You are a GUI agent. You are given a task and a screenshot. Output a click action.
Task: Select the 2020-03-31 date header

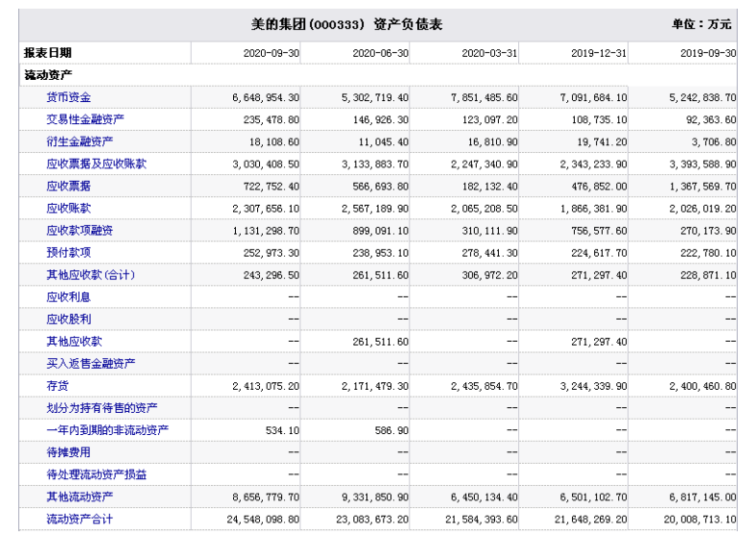pyautogui.click(x=489, y=53)
